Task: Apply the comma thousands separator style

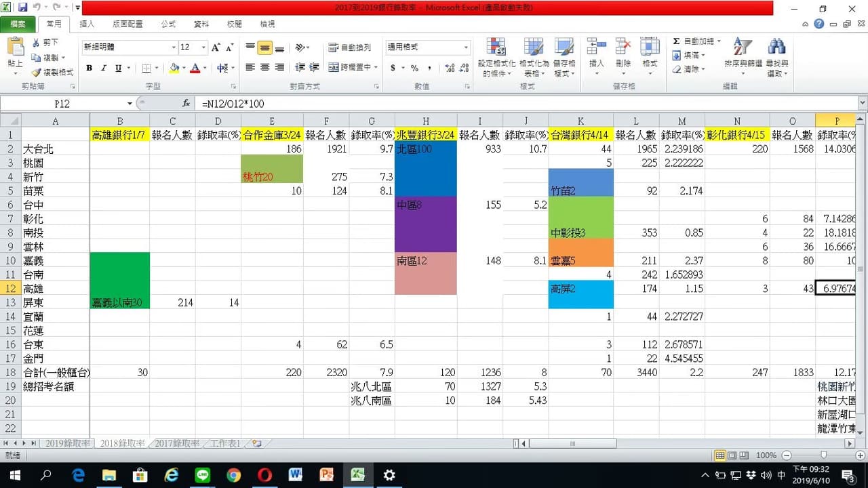Action: pyautogui.click(x=430, y=68)
